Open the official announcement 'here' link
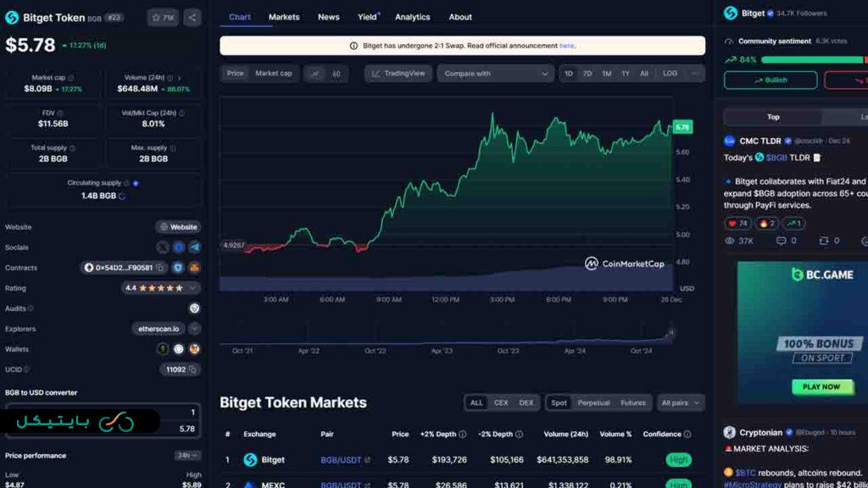This screenshot has height=488, width=868. (x=566, y=46)
